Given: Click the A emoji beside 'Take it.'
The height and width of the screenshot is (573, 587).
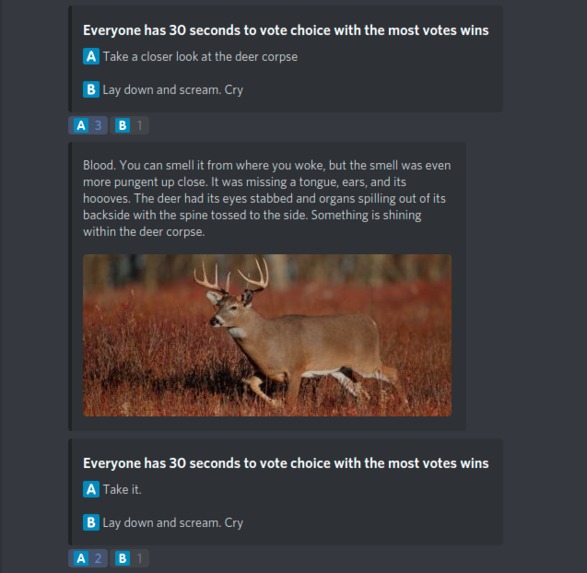Looking at the screenshot, I should coord(91,489).
